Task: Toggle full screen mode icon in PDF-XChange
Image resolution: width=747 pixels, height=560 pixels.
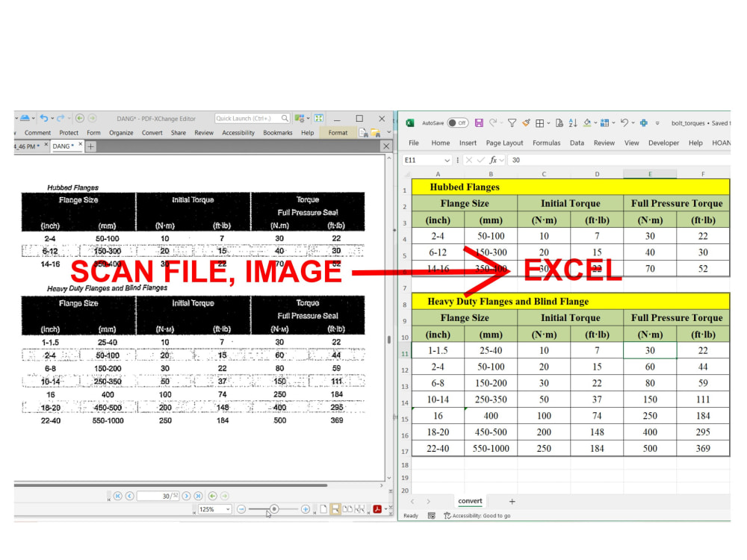Action: pyautogui.click(x=319, y=118)
